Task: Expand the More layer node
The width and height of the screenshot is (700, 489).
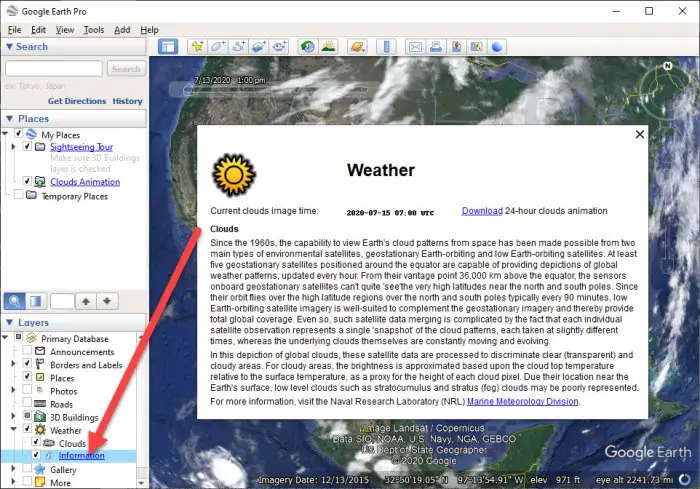Action: tap(13, 481)
